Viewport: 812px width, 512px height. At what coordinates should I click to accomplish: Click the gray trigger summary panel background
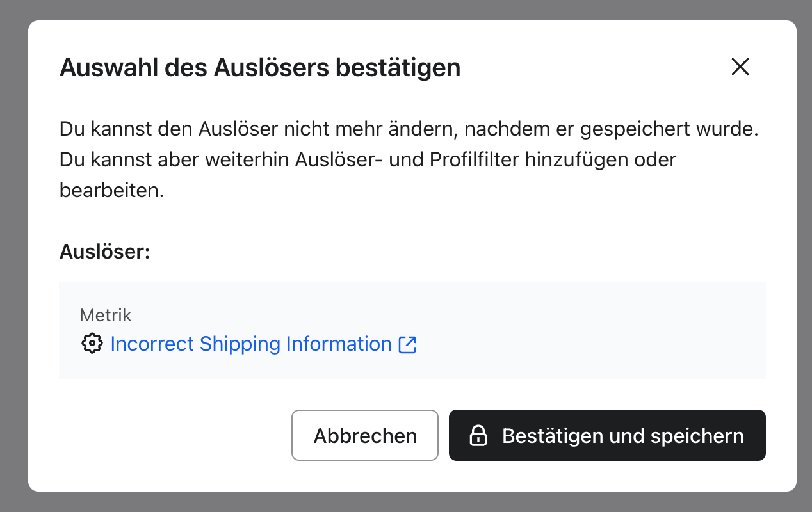(576, 330)
